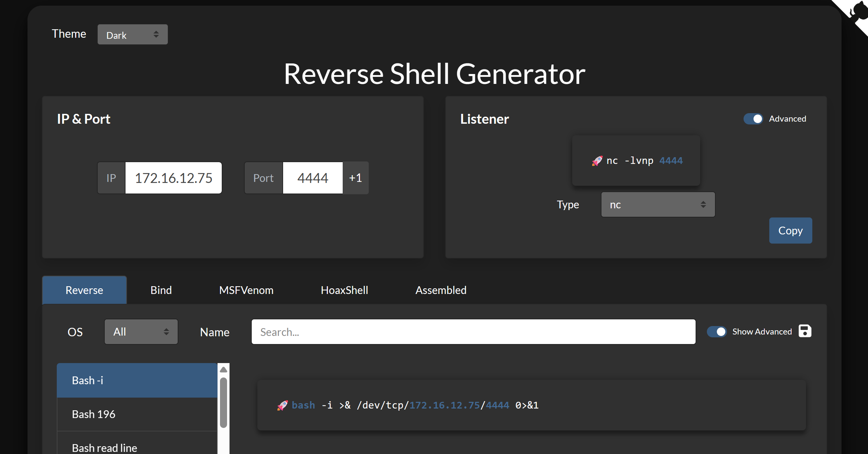Viewport: 868px width, 454px height.
Task: Open the MSFVenom tab
Action: (x=246, y=290)
